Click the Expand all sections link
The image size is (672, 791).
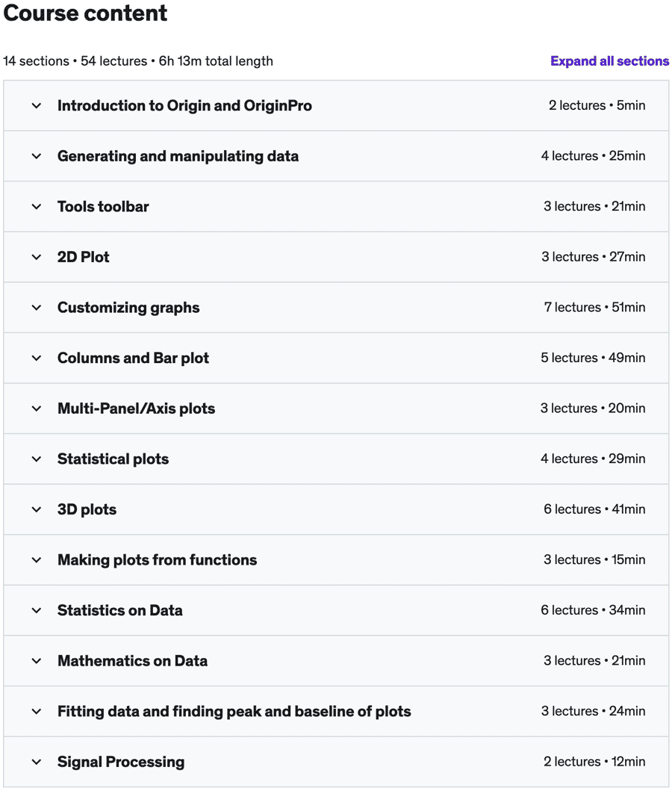coord(609,61)
